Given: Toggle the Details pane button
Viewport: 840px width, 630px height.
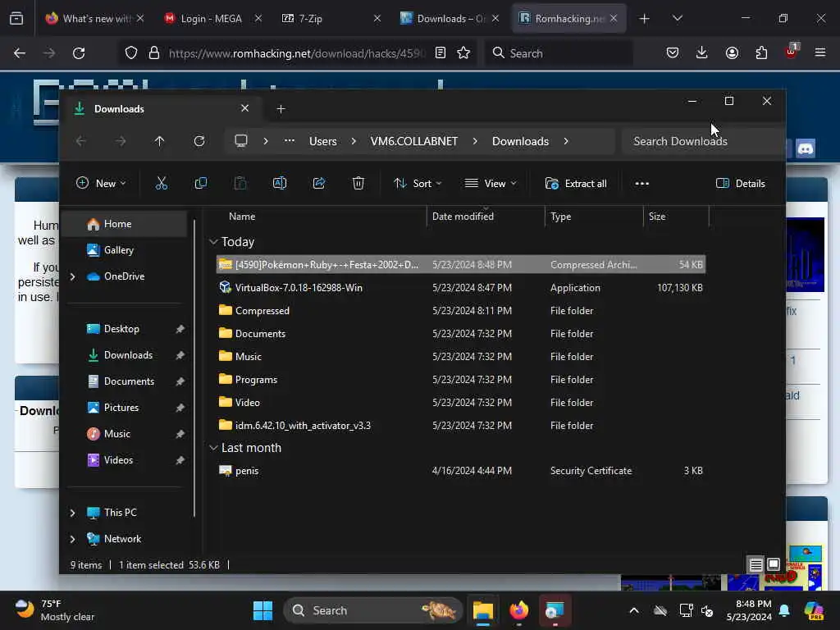Looking at the screenshot, I should pyautogui.click(x=741, y=183).
